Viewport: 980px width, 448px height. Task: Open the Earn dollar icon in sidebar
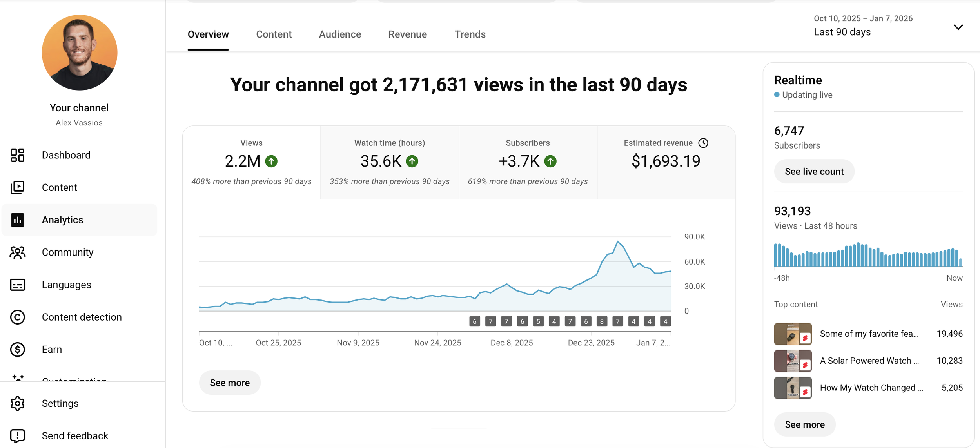tap(17, 349)
